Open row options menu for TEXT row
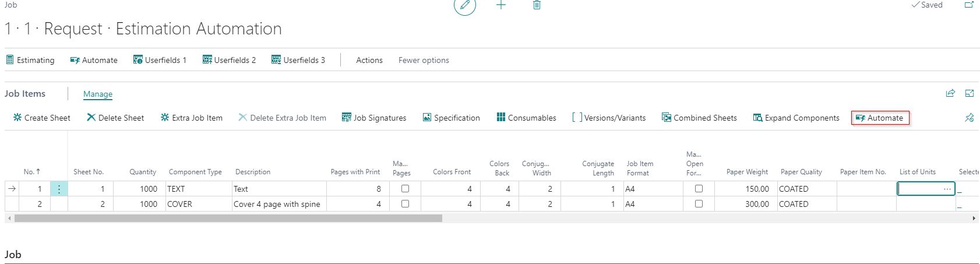 pyautogui.click(x=59, y=189)
